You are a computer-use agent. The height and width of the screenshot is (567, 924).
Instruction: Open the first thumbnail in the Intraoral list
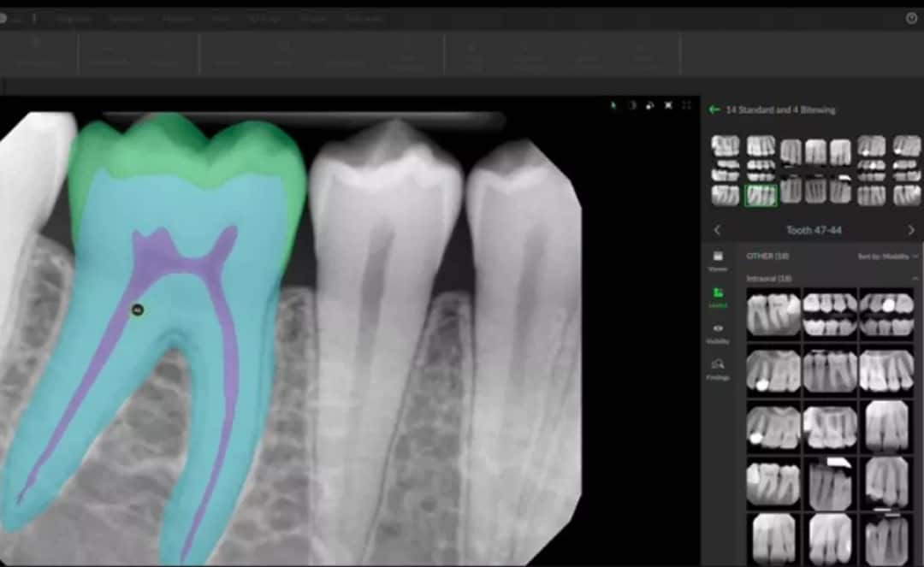pos(773,313)
